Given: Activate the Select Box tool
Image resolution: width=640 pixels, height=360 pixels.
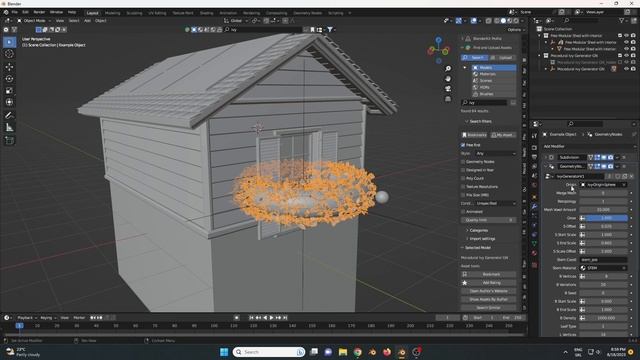Looking at the screenshot, I should [x=9, y=42].
